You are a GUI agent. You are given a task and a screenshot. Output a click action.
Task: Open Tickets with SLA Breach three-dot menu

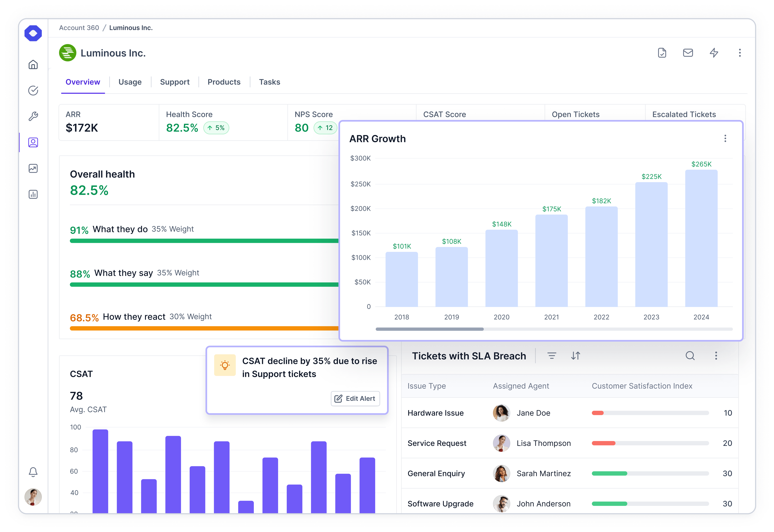[716, 356]
